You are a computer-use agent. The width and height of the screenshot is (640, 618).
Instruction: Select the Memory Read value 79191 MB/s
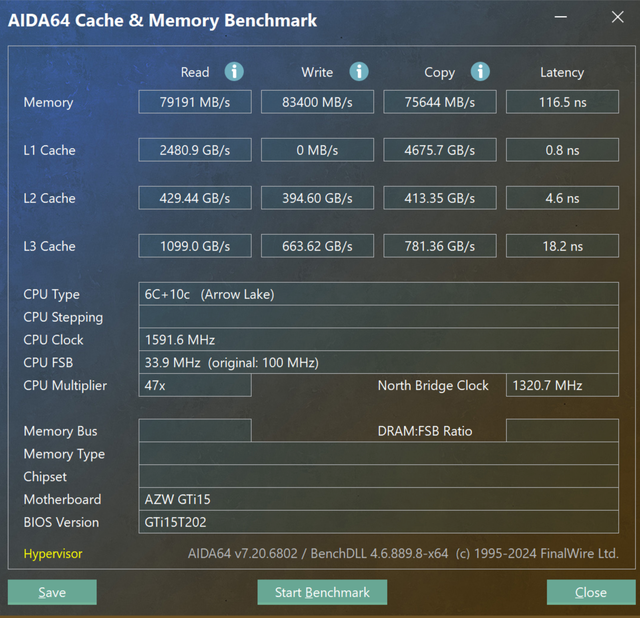[195, 102]
